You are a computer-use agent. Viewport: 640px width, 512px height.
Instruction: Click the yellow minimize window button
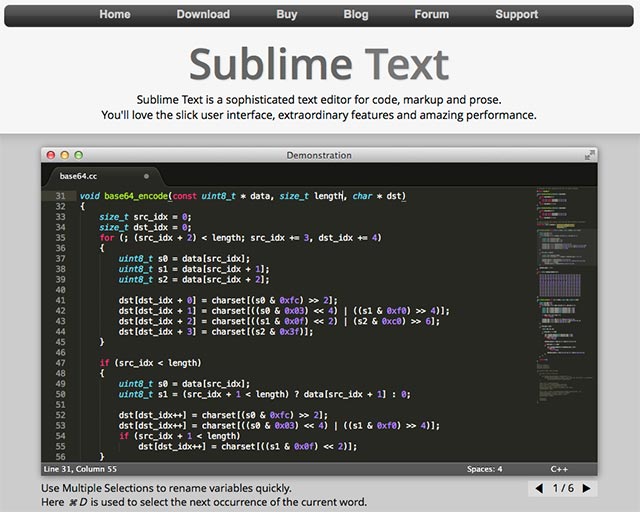click(65, 155)
